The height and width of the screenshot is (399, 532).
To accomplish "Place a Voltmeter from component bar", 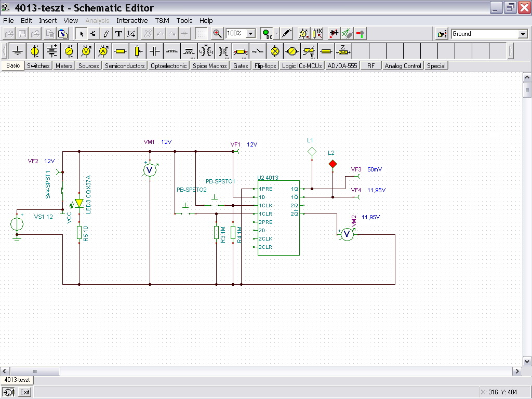I will (86, 51).
